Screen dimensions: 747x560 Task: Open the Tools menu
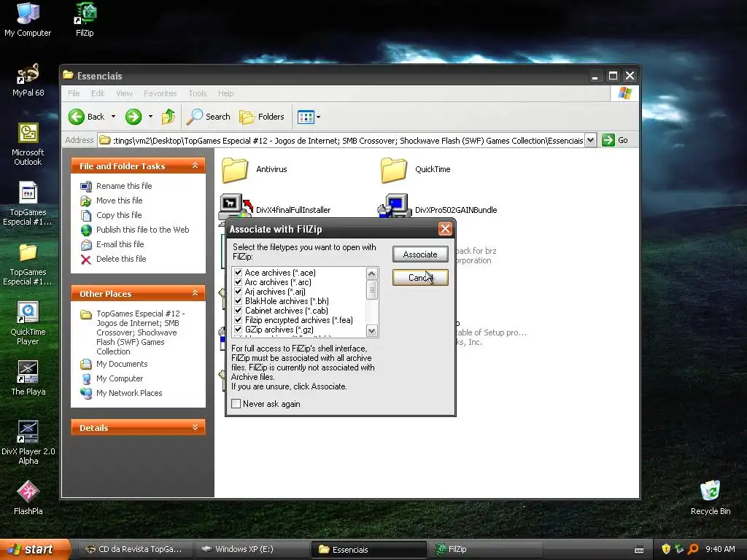tap(198, 93)
